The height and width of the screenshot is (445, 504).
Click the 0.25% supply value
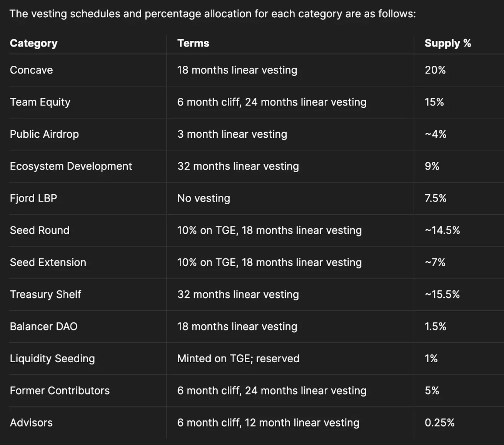coord(439,422)
